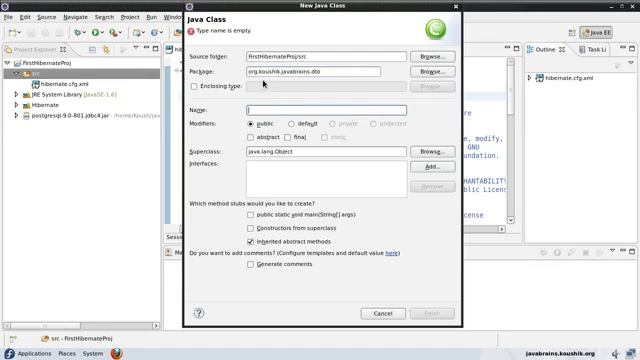Click the Run External Tools icon

click(x=113, y=33)
